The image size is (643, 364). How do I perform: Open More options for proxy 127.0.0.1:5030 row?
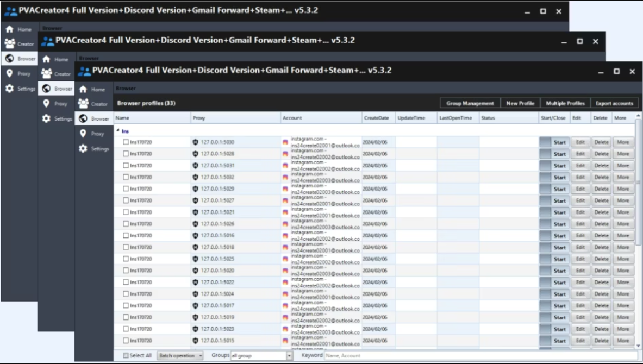click(623, 142)
